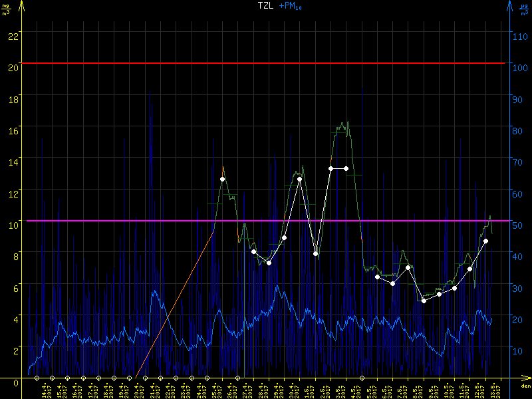532x399 pixels.
Task: Select the highest white data point marker
Action: point(331,168)
